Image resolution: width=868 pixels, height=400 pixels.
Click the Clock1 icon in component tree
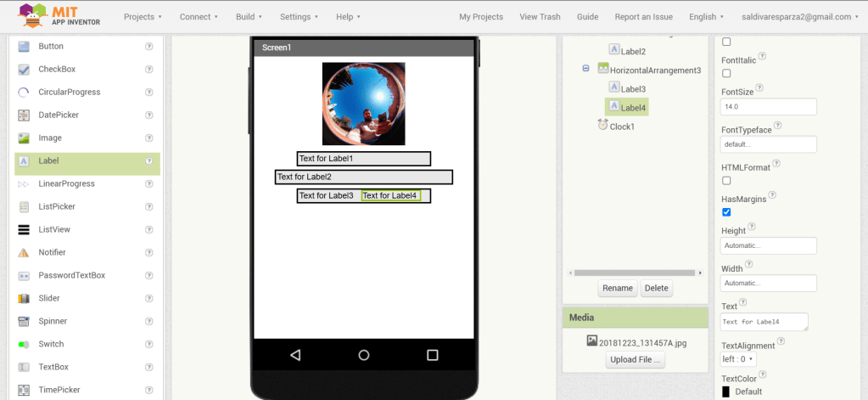click(602, 126)
